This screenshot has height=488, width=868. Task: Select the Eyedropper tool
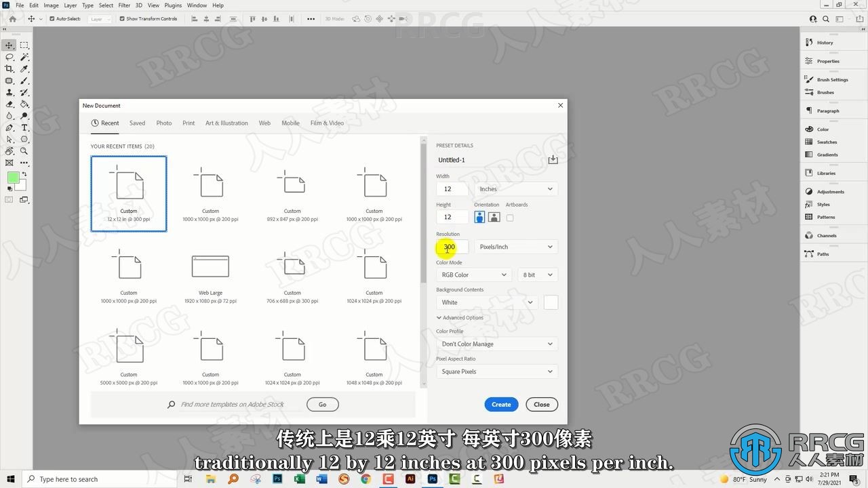tap(24, 69)
